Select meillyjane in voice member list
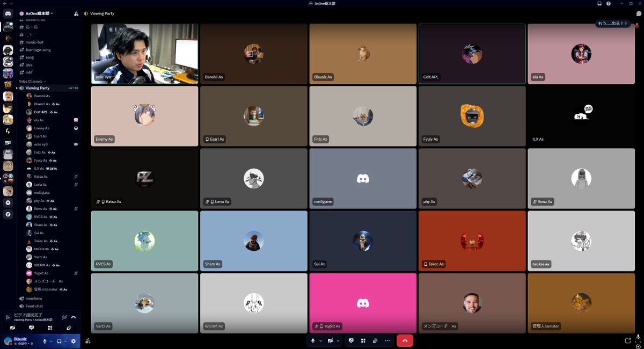The width and height of the screenshot is (644, 349). (52, 193)
